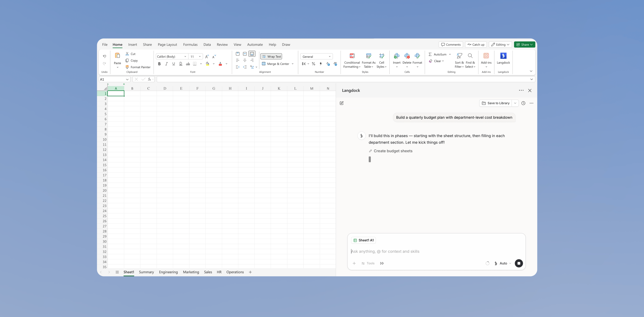Decrease font size with the small A icon
The width and height of the screenshot is (644, 317).
[x=214, y=57]
